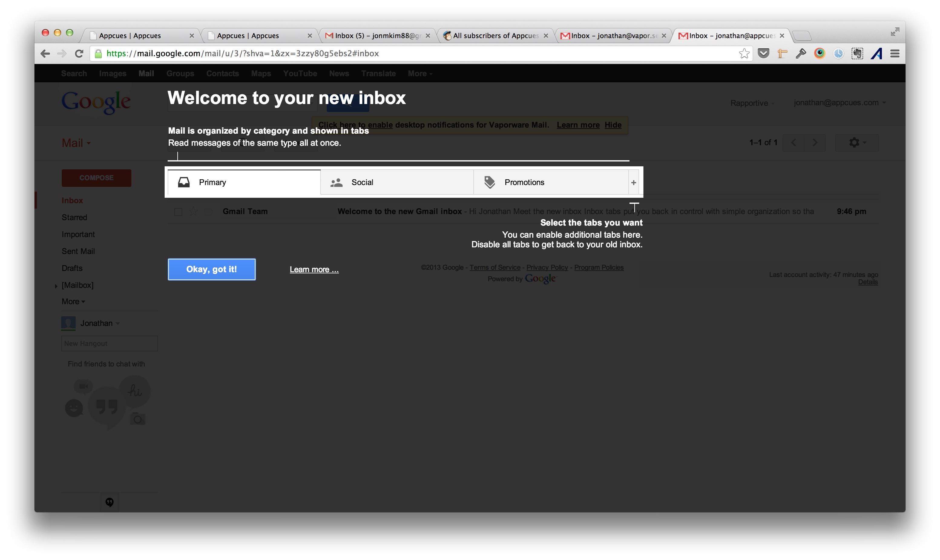
Task: Open the jonathan@appcues.com account menu
Action: pyautogui.click(x=840, y=103)
